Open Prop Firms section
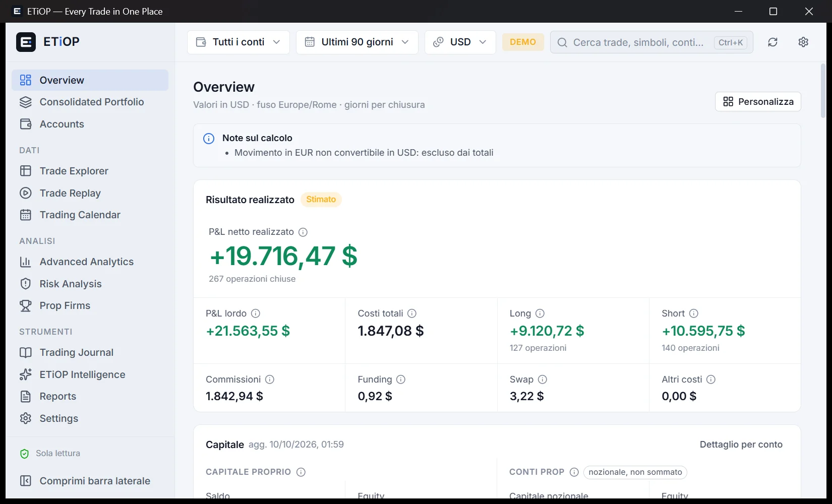 90,305
